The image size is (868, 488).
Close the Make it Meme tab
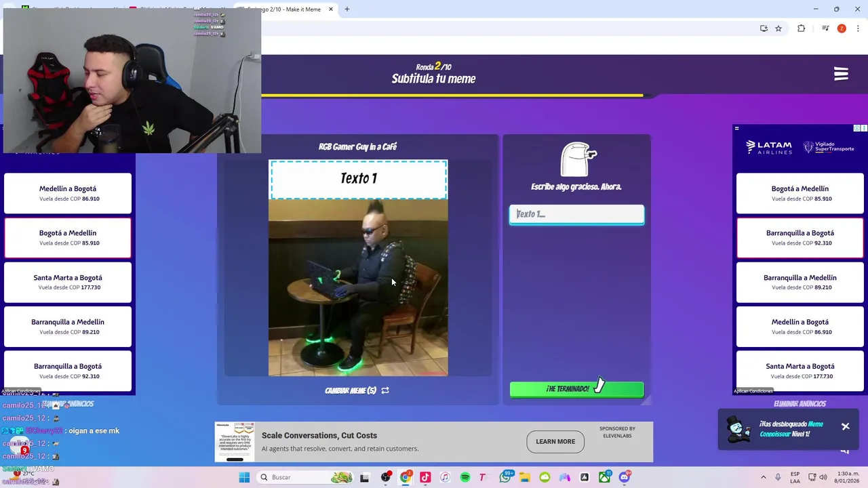pos(331,9)
